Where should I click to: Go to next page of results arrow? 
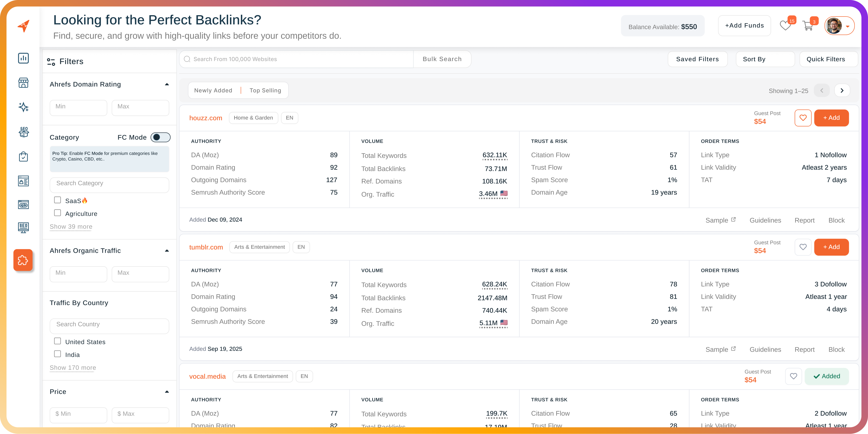point(842,91)
